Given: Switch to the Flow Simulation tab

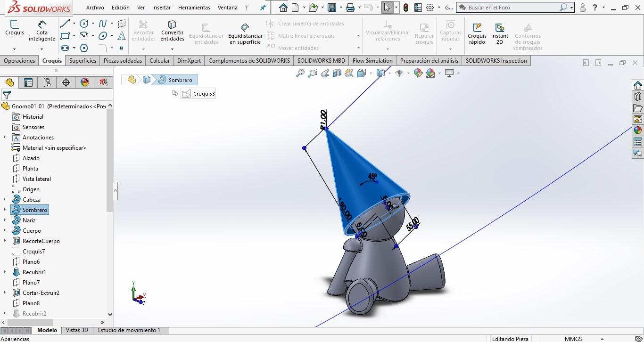Looking at the screenshot, I should click(372, 61).
